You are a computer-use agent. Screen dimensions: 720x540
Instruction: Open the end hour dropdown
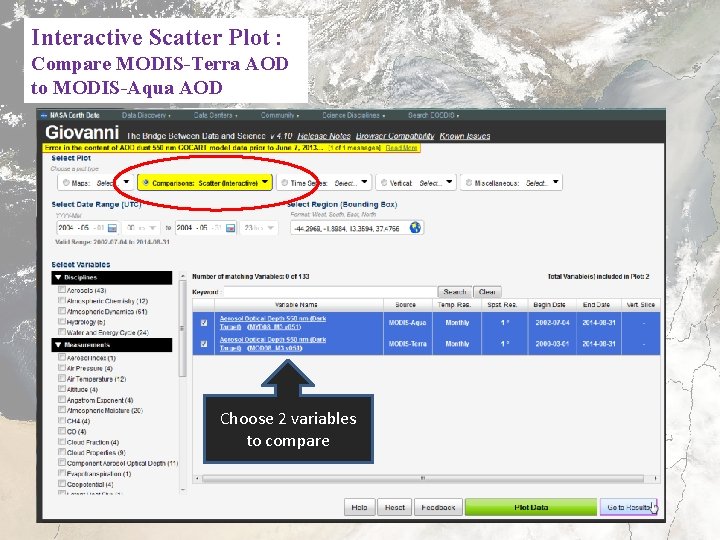pos(259,228)
